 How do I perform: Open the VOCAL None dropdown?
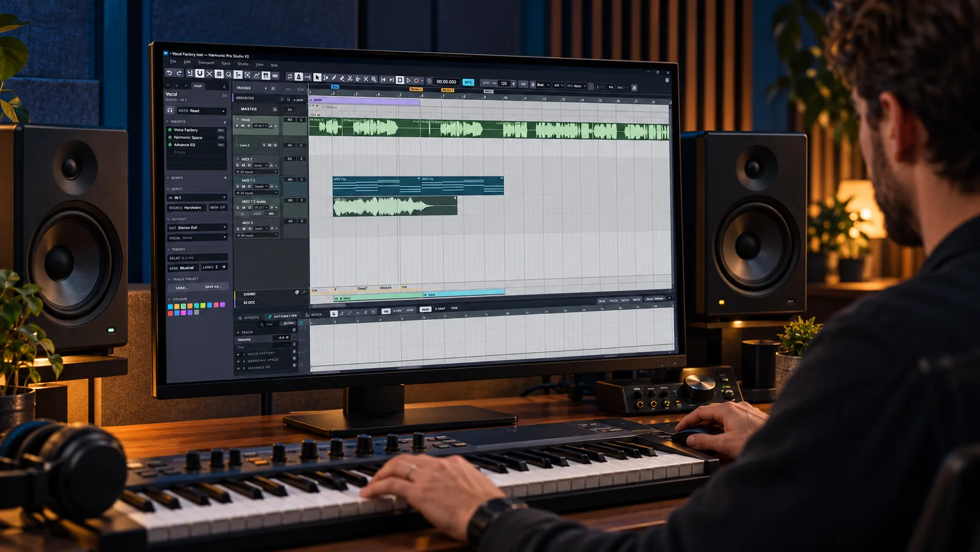point(197,238)
